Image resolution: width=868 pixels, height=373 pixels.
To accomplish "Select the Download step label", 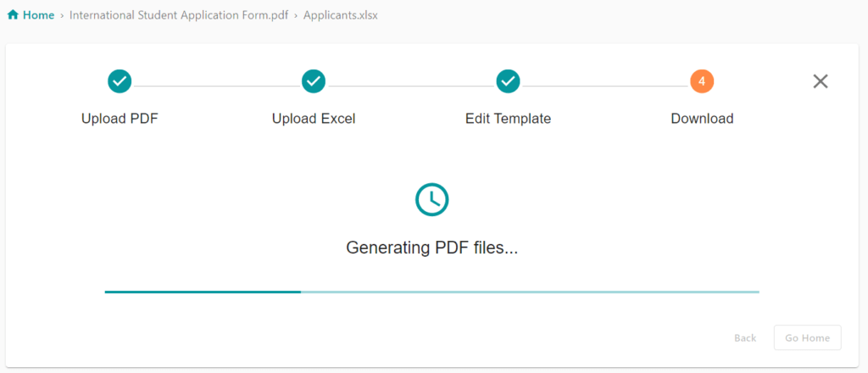I will (702, 119).
